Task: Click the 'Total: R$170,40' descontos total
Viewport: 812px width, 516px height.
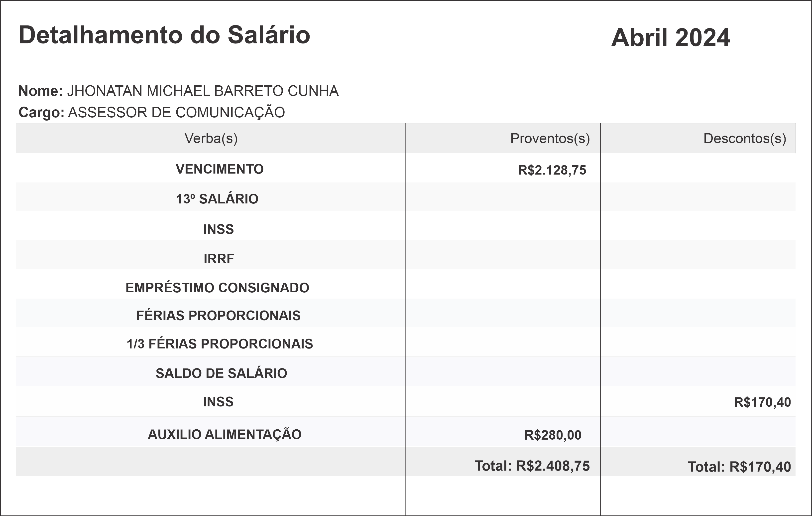Action: click(x=739, y=467)
